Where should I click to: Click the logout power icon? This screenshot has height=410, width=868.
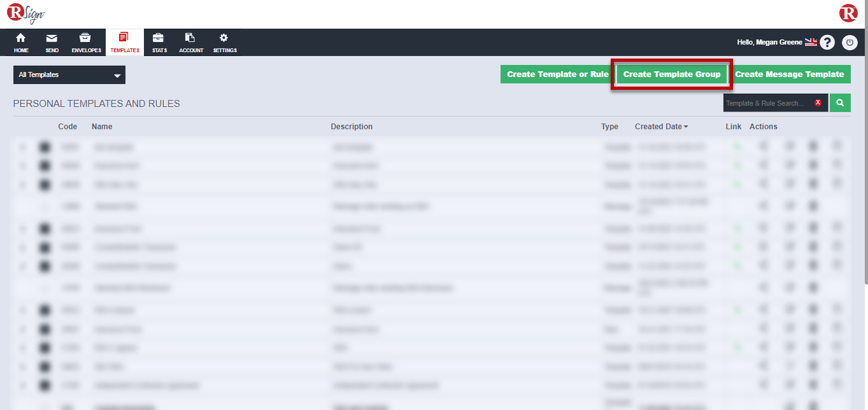pos(850,42)
